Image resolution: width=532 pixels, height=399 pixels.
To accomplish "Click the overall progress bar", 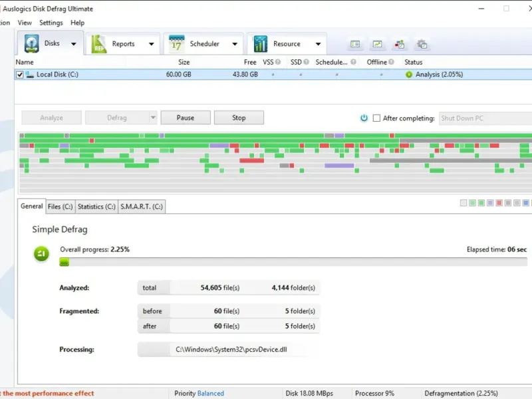I will (293, 262).
